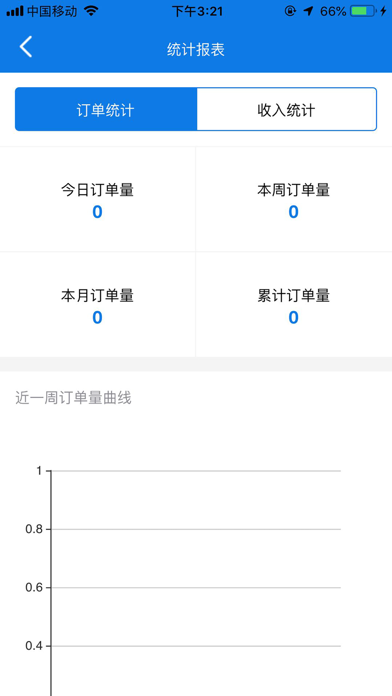Tap the 近一周订单量曲线 heading

tap(73, 398)
